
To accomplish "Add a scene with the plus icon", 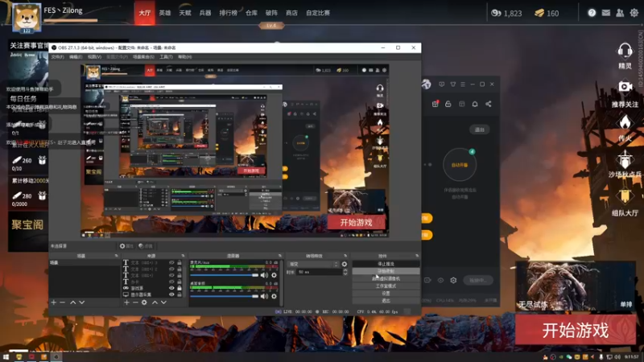I will pos(54,302).
